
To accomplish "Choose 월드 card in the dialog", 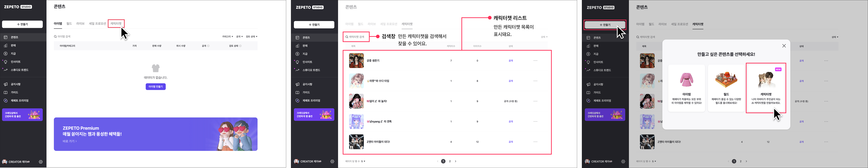I will tap(726, 88).
